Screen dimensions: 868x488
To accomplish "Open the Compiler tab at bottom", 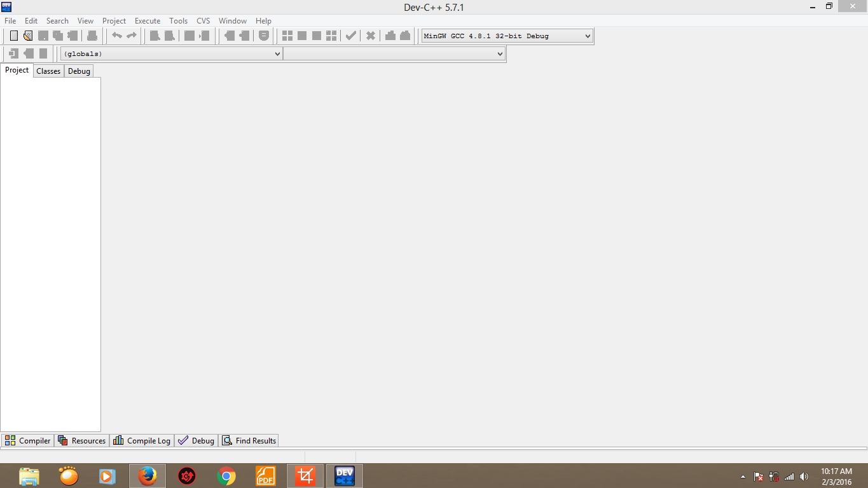I will pos(27,440).
